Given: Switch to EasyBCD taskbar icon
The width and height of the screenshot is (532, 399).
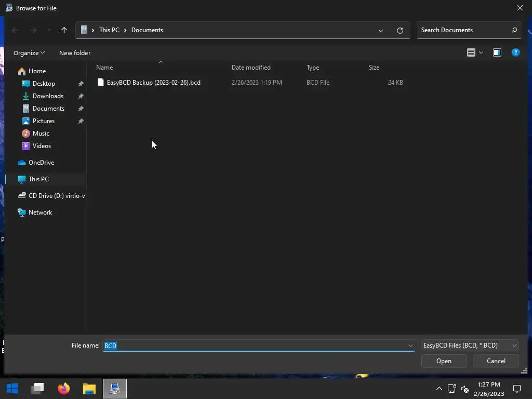Looking at the screenshot, I should pos(115,389).
